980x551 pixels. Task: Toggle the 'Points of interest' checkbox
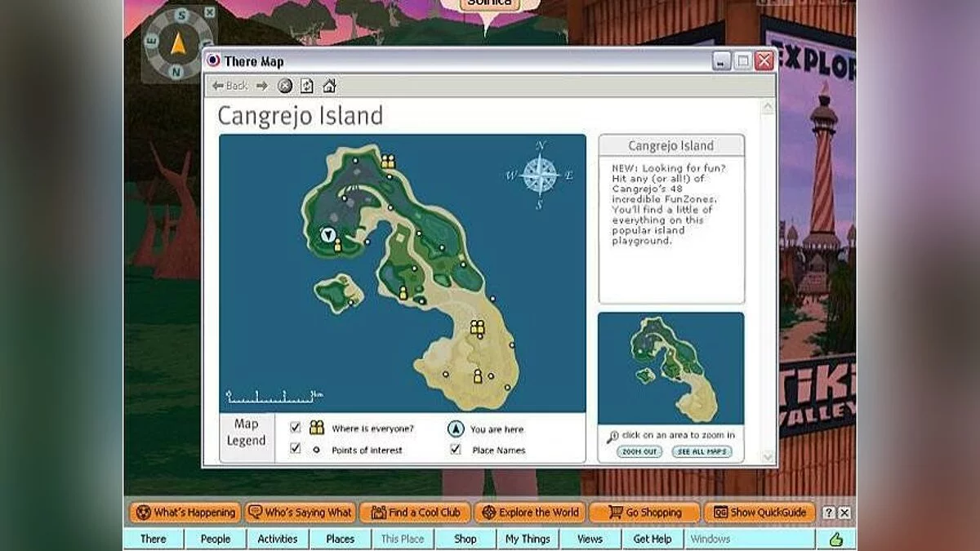pos(296,449)
